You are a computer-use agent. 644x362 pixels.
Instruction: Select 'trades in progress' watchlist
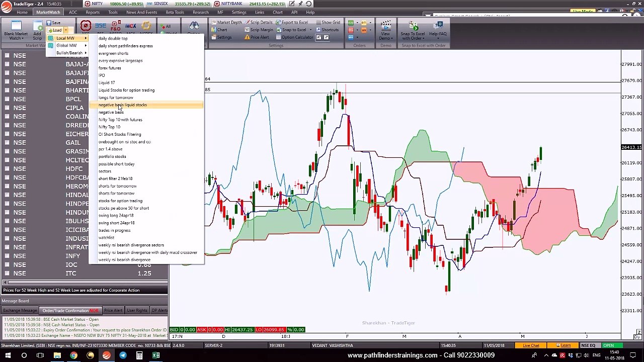click(x=114, y=230)
